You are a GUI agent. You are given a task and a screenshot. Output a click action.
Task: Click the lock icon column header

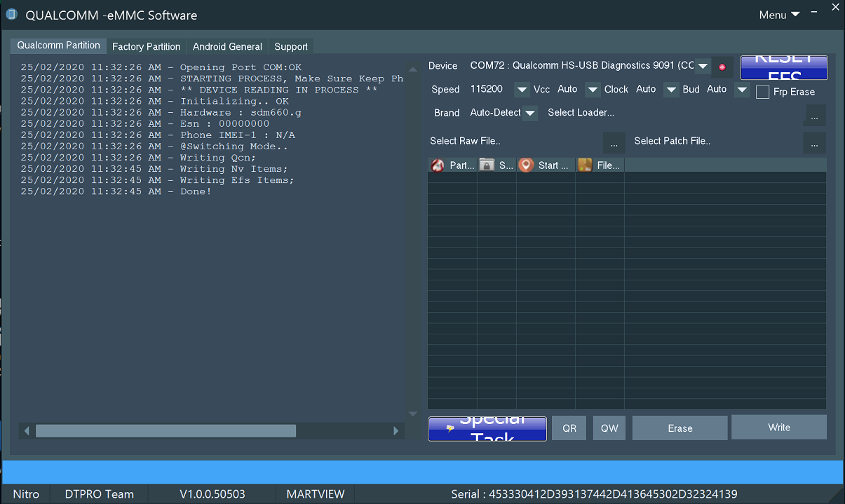coord(487,165)
